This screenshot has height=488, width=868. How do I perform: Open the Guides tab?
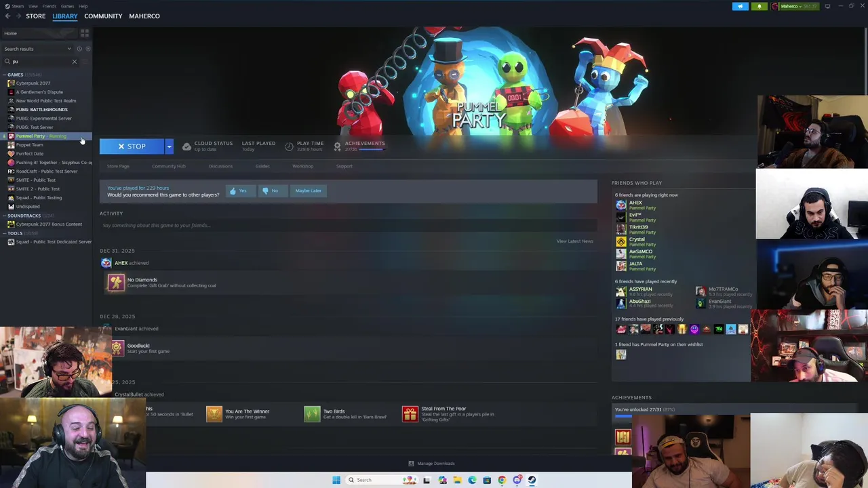point(262,166)
